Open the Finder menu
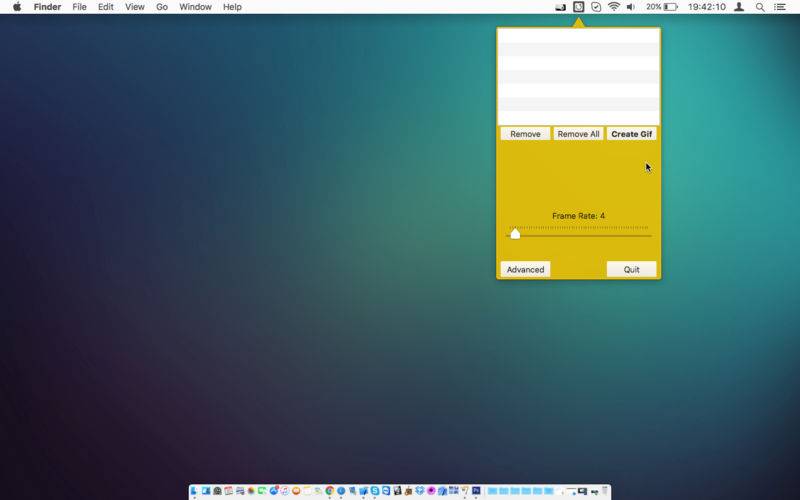Viewport: 800px width, 500px height. (47, 7)
